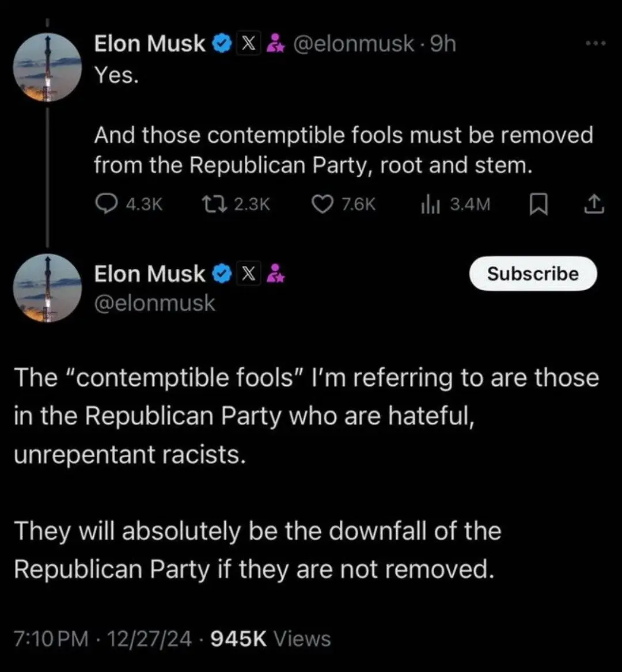Image resolution: width=622 pixels, height=672 pixels.
Task: Click the 9h timestamp on top tweet
Action: pyautogui.click(x=443, y=44)
